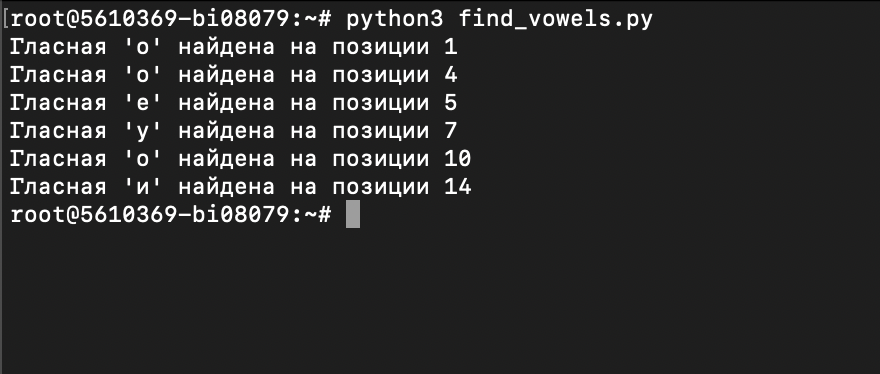
Task: Click the word найдена in the last output line
Action: pos(226,187)
